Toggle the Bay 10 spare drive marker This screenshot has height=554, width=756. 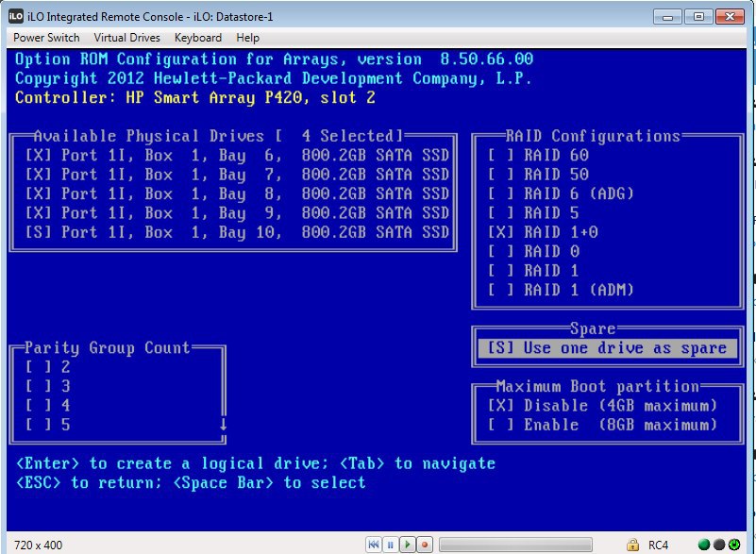(38, 232)
